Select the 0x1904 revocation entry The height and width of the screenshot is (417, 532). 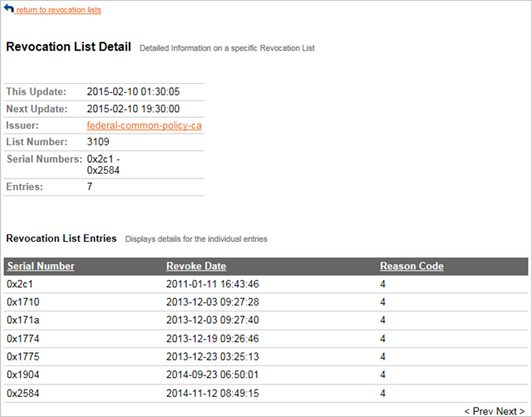click(x=22, y=375)
